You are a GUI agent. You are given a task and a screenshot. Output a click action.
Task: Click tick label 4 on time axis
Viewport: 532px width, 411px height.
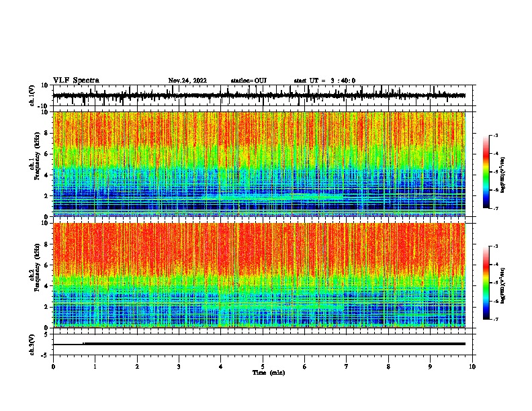click(221, 366)
